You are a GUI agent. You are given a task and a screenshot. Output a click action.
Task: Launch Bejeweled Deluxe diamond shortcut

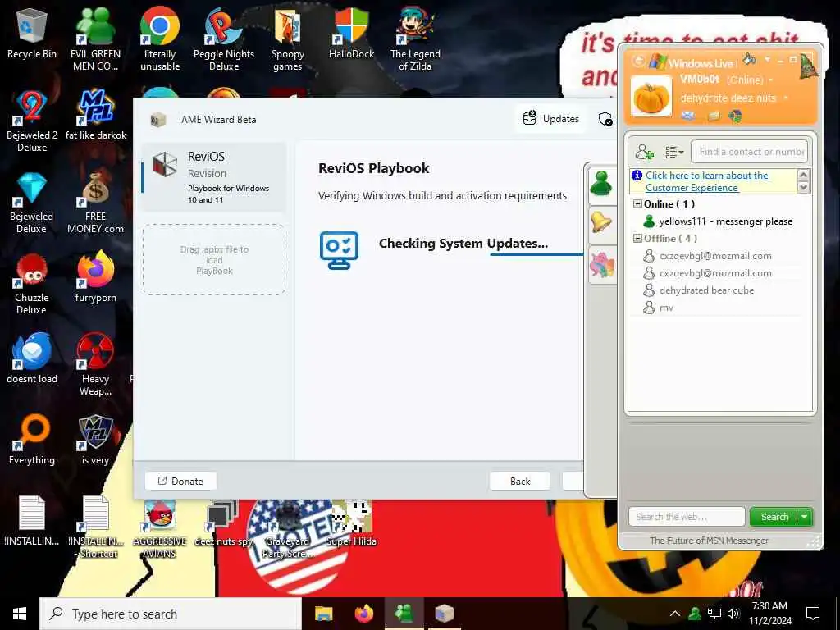[32, 203]
